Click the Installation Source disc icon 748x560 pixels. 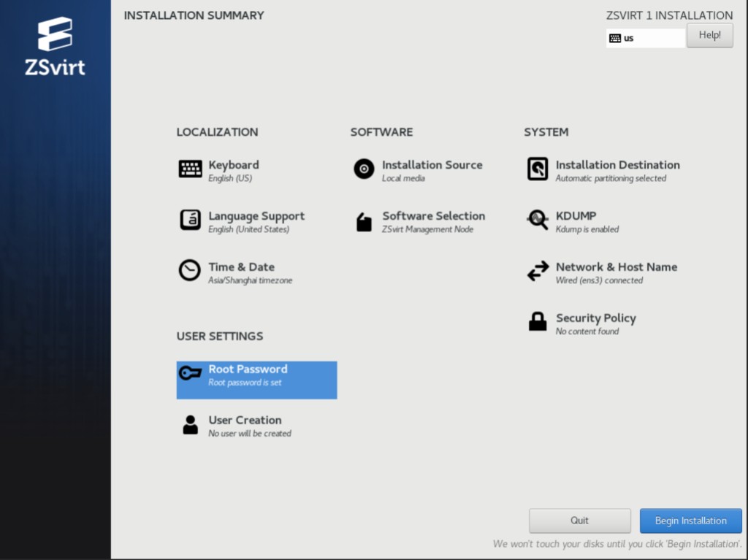[x=364, y=169]
